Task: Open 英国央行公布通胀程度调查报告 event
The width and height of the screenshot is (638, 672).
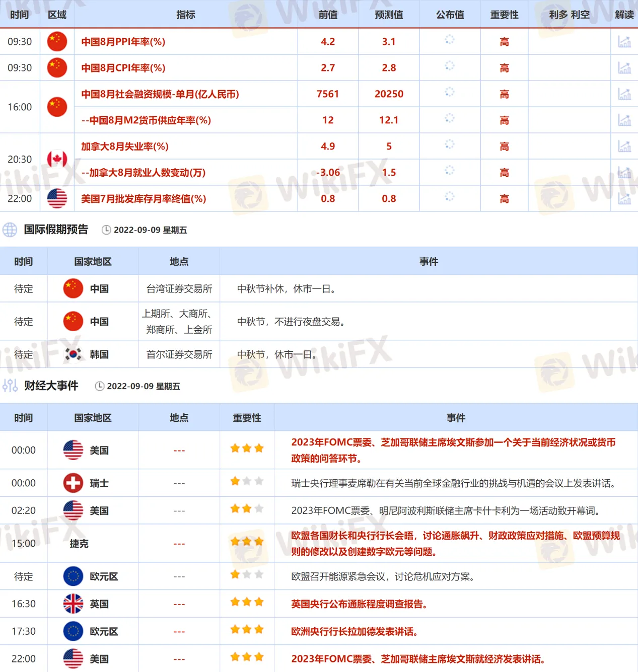Action: tap(359, 604)
